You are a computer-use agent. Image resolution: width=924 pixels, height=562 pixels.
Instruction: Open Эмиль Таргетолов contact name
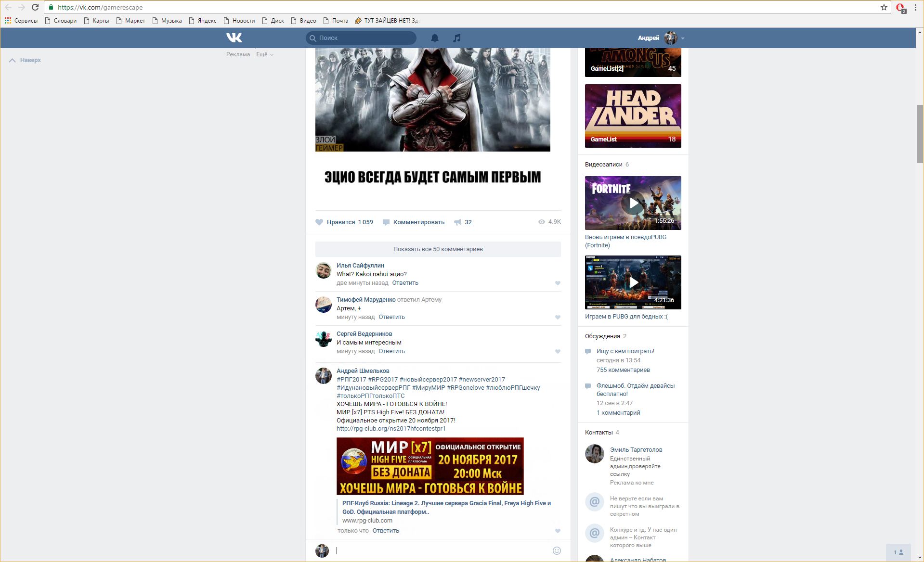636,449
